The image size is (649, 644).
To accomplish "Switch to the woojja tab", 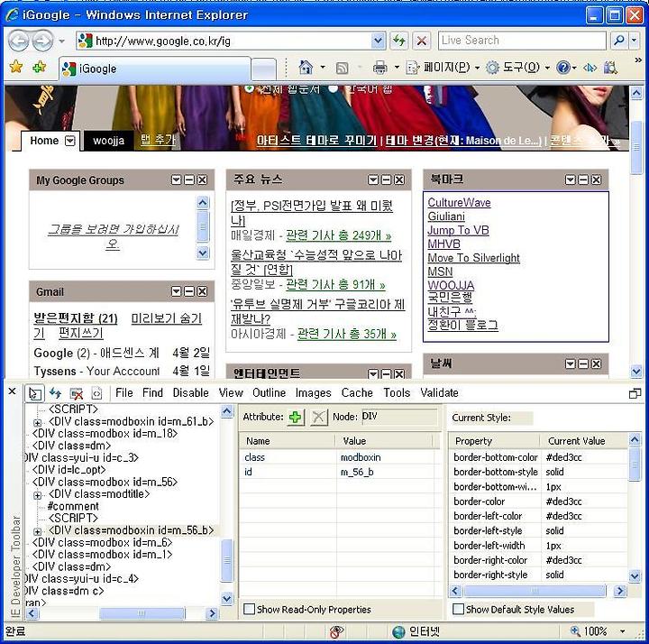I will tap(108, 141).
